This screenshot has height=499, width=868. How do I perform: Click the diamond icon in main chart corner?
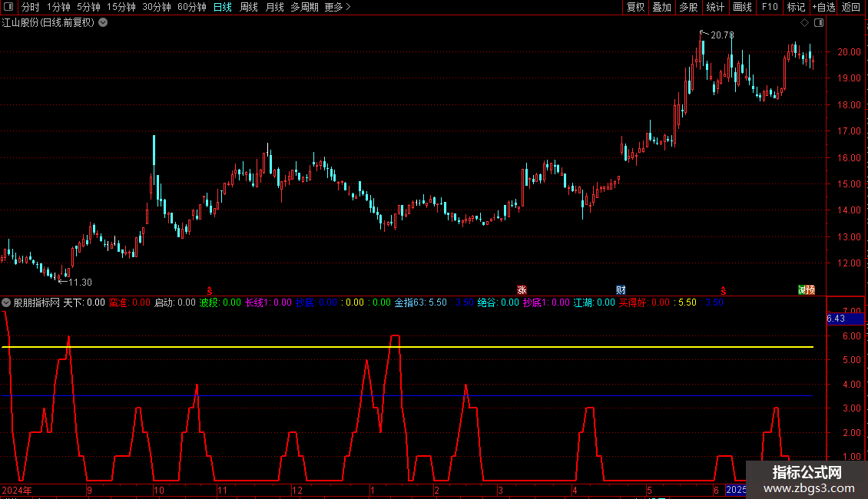pos(805,23)
